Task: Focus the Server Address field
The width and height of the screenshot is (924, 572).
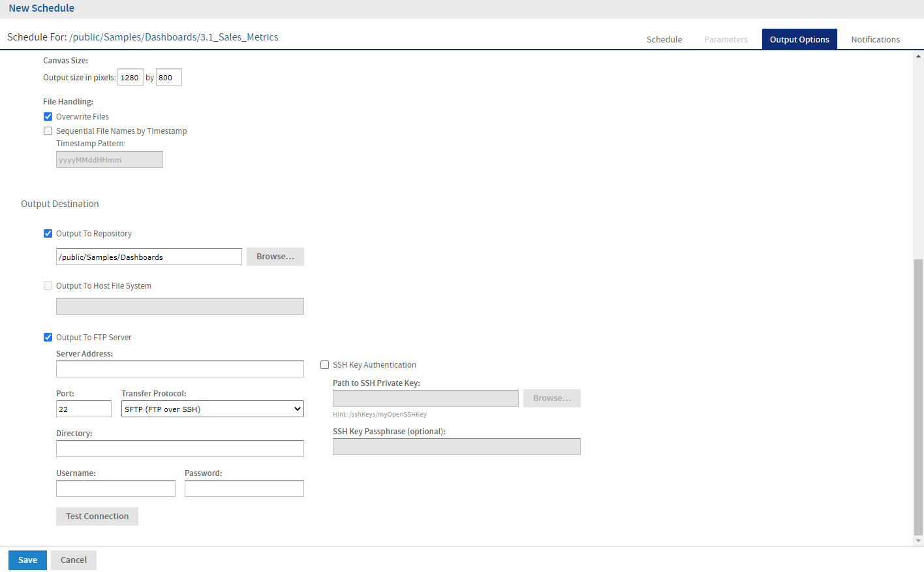Action: pos(180,369)
